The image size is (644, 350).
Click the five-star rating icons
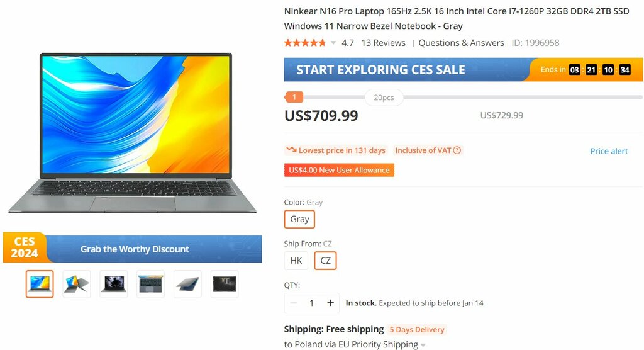click(305, 43)
